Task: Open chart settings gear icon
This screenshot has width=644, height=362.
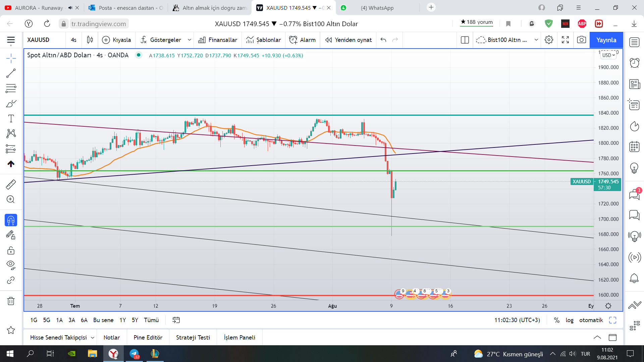Action: (549, 40)
